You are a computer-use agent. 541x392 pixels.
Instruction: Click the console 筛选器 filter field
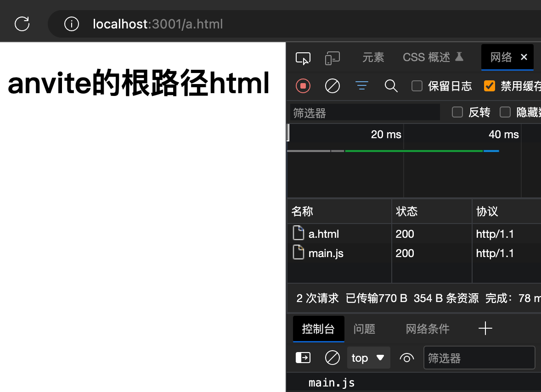pos(479,358)
